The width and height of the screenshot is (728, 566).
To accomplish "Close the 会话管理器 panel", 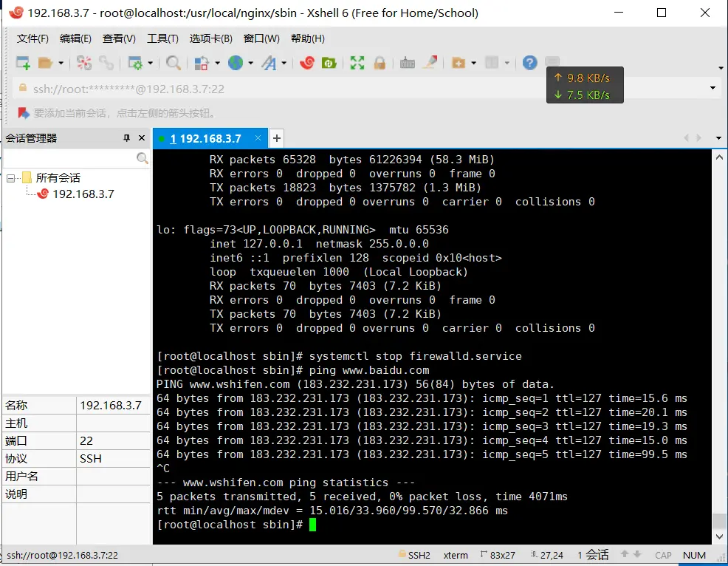I will click(142, 138).
